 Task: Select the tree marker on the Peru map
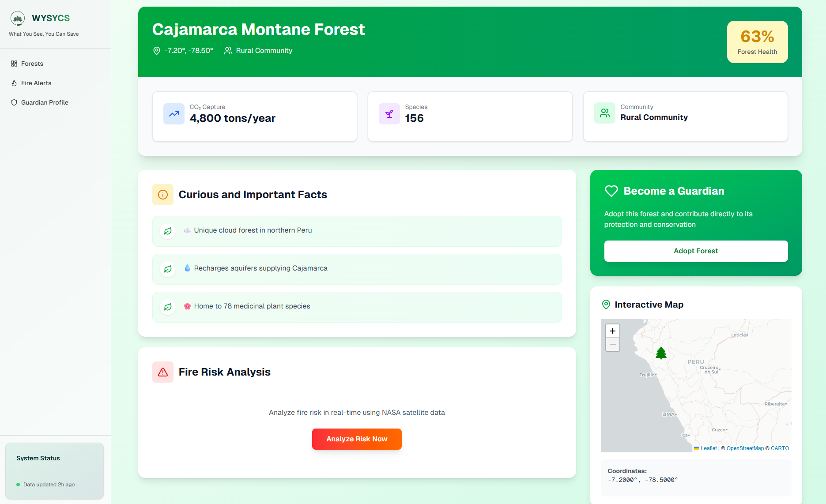[661, 353]
